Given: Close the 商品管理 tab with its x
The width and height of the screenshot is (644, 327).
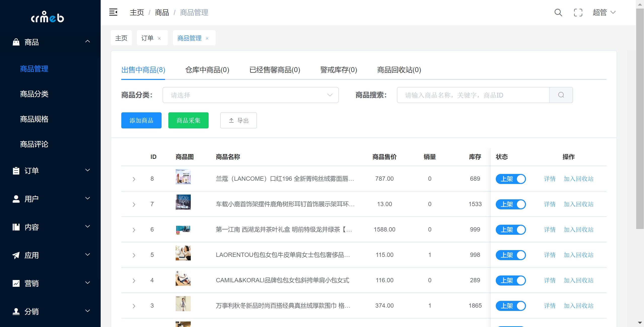Looking at the screenshot, I should coord(207,38).
